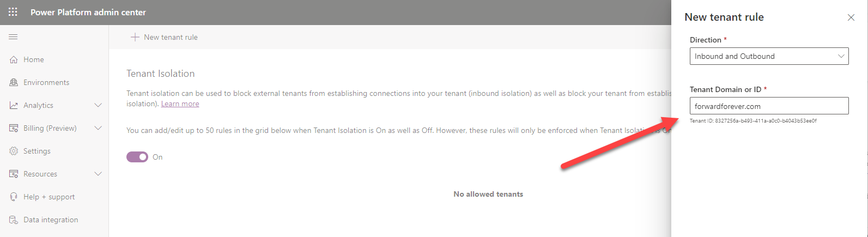This screenshot has height=237, width=868.
Task: Open Data integration menu item
Action: click(51, 220)
